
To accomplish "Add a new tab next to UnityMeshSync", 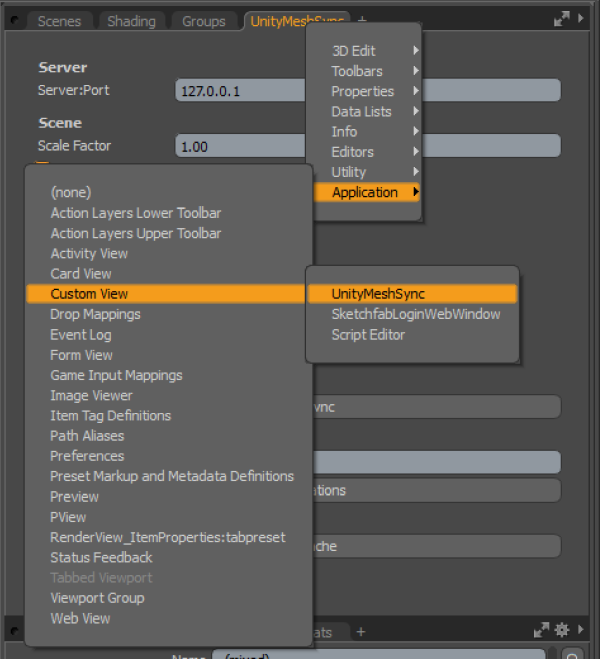I will click(362, 20).
